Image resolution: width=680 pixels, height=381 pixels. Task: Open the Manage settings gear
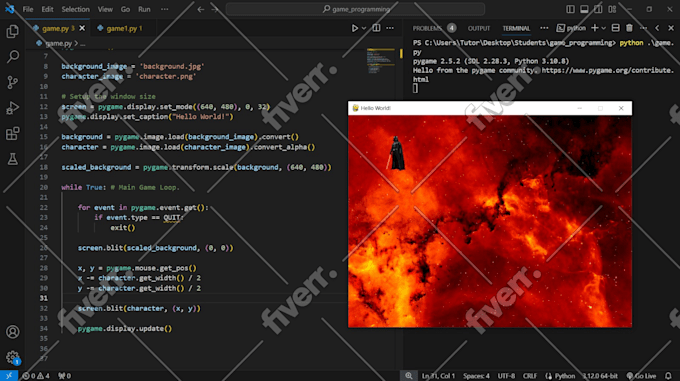(13, 358)
